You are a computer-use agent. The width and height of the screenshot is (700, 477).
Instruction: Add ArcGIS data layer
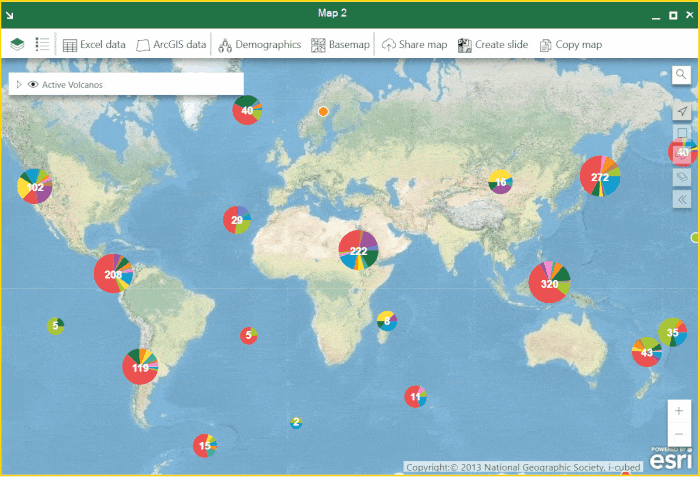tap(171, 45)
